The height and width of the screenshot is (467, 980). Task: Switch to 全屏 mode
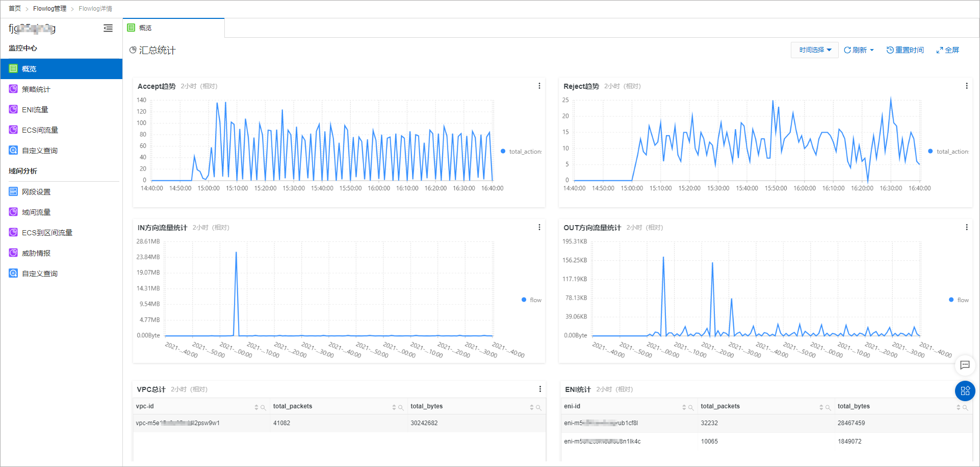948,50
